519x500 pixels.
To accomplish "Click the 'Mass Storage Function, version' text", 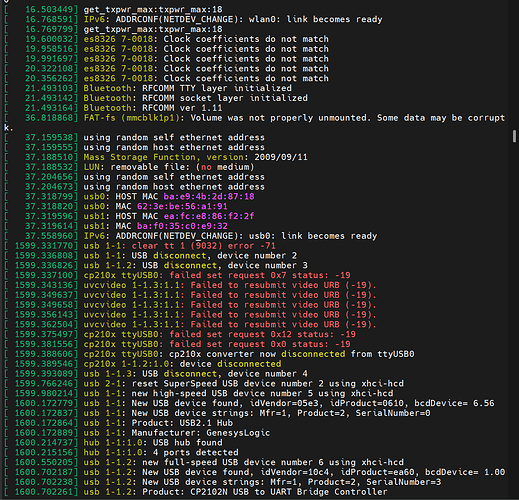I will tap(163, 157).
